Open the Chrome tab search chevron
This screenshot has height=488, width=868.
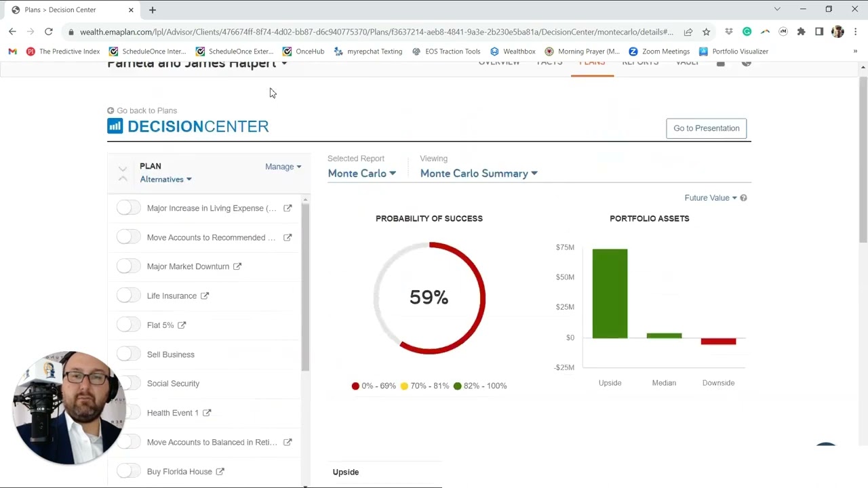(x=777, y=9)
